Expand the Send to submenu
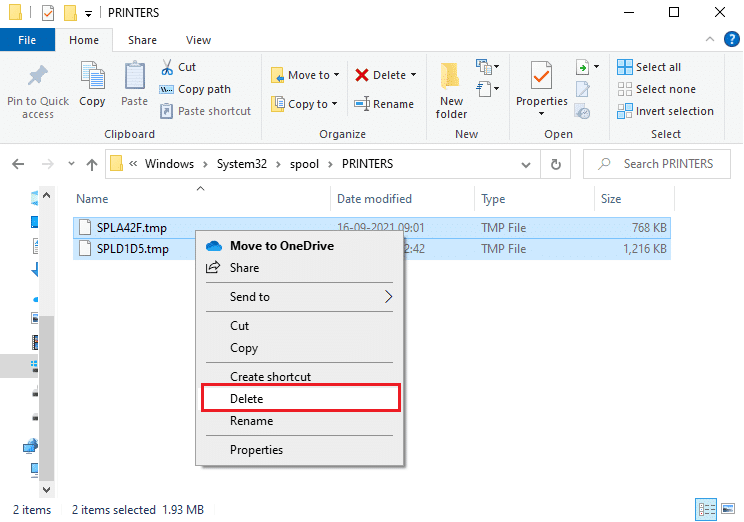The height and width of the screenshot is (522, 744). point(299,297)
